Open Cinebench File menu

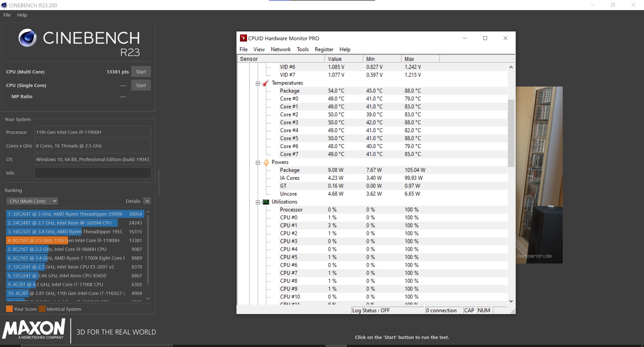(7, 15)
